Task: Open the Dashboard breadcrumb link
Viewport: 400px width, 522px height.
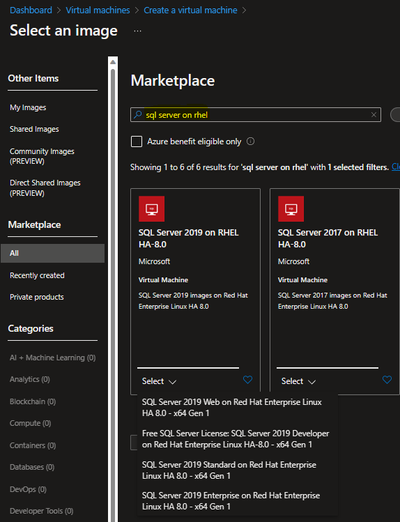Action: click(x=31, y=10)
